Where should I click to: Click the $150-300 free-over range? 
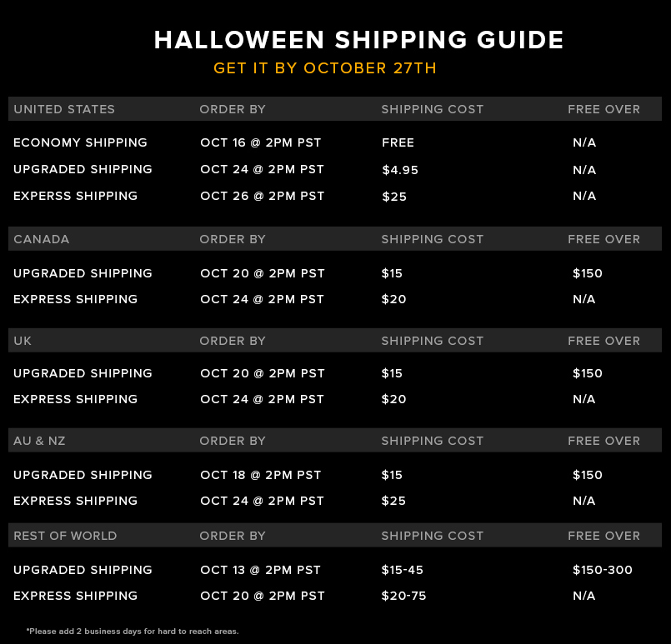point(602,570)
